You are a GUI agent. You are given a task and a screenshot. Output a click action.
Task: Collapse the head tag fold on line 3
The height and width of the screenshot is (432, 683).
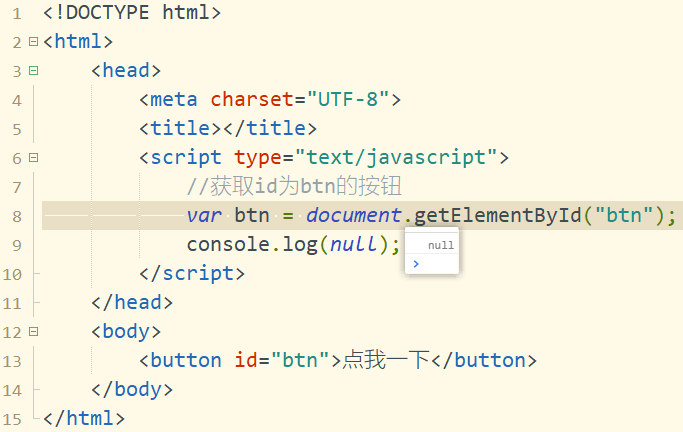[x=33, y=71]
